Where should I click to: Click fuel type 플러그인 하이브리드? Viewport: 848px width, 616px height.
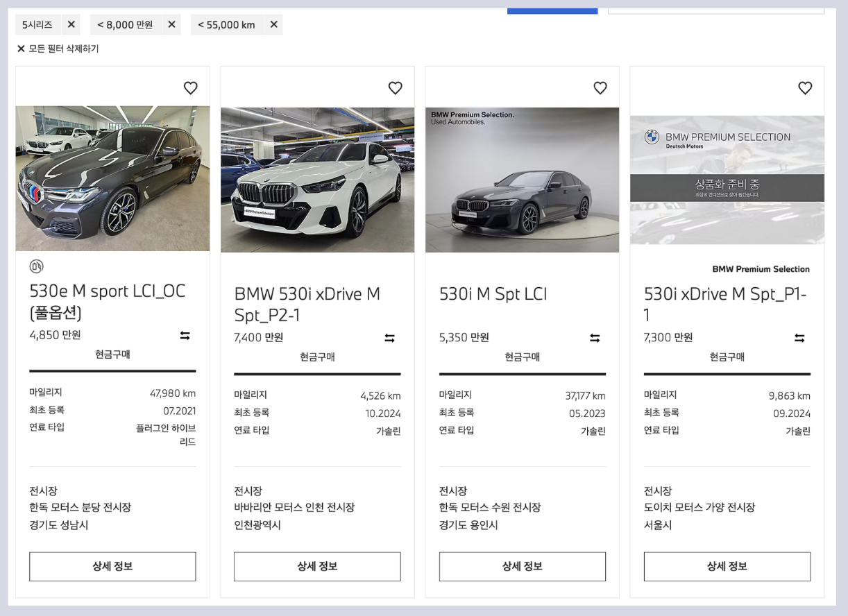(x=166, y=435)
